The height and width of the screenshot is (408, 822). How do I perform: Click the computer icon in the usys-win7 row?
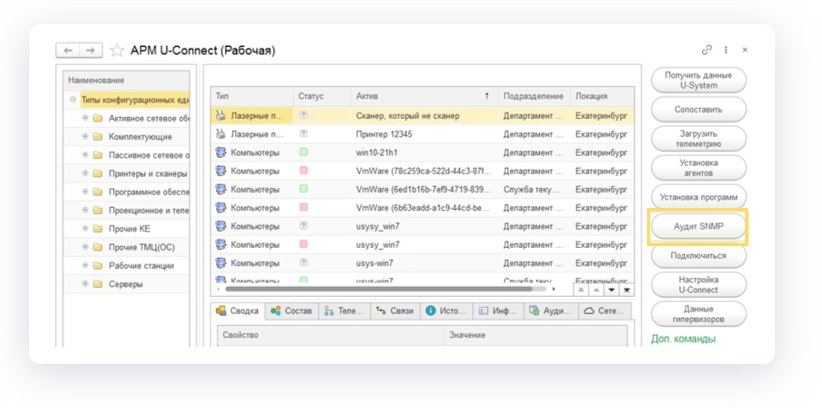pos(221,263)
